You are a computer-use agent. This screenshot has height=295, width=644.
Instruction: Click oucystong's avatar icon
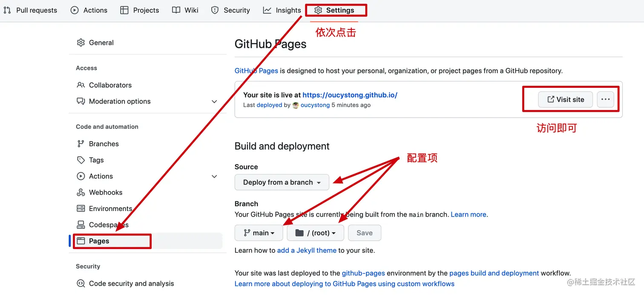point(296,105)
